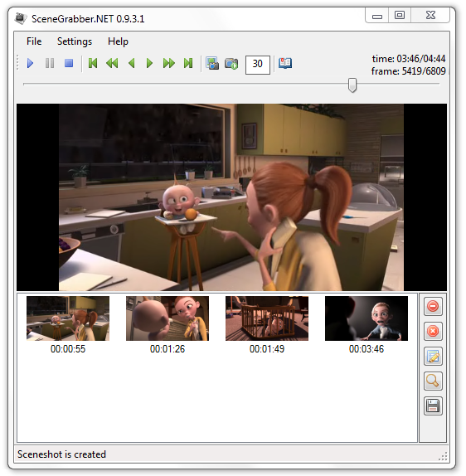
Task: Minimize the SceneGrabber.NET window
Action: (x=377, y=16)
